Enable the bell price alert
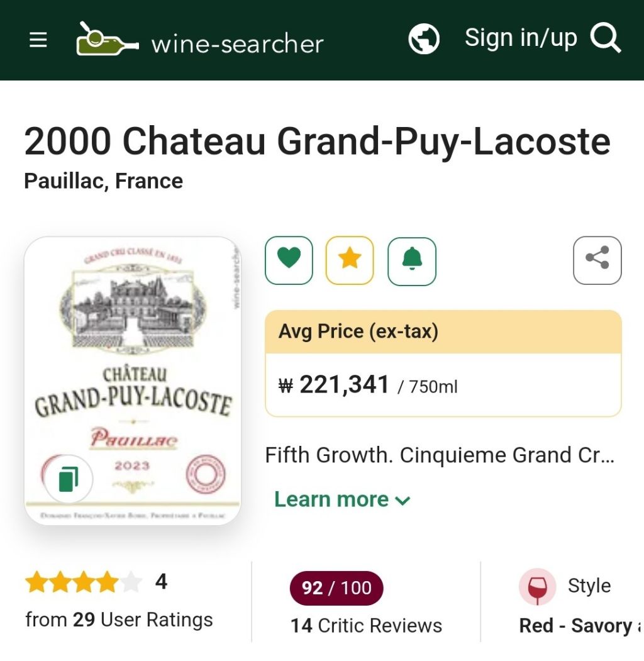Viewport: 644px width, 661px height. click(411, 260)
